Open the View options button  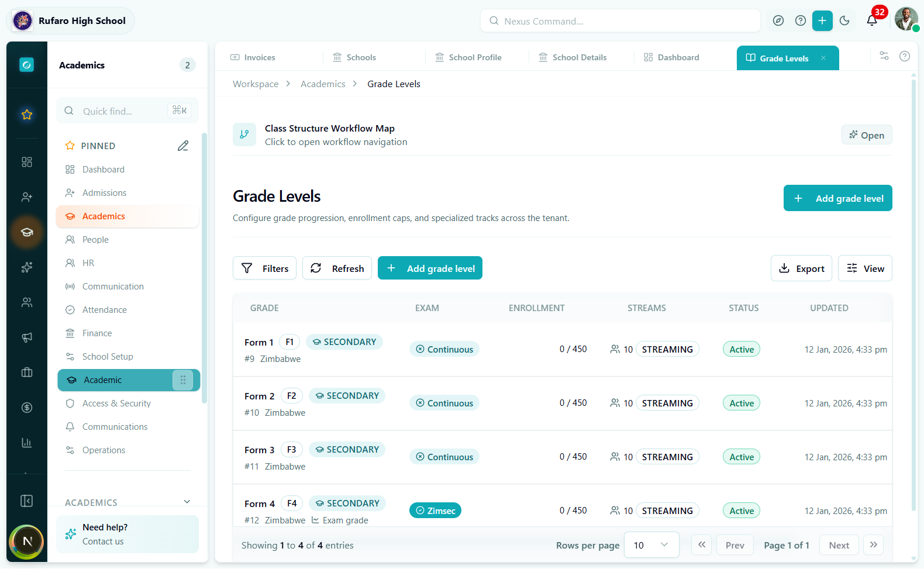click(x=865, y=268)
